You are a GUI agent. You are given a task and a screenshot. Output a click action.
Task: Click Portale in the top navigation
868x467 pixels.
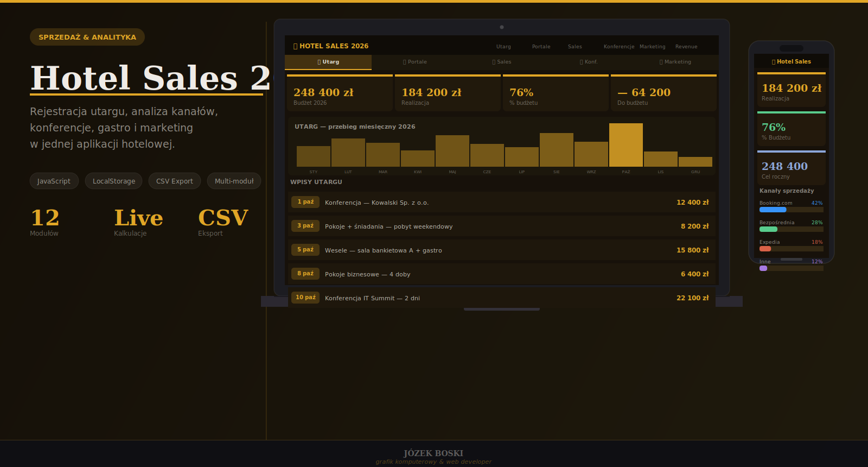point(541,47)
